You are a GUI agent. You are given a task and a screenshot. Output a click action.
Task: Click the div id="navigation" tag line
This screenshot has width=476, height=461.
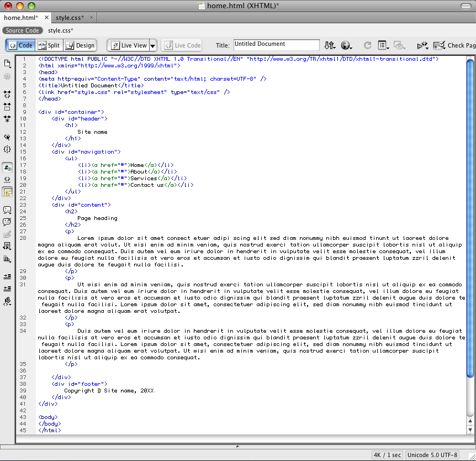point(86,151)
